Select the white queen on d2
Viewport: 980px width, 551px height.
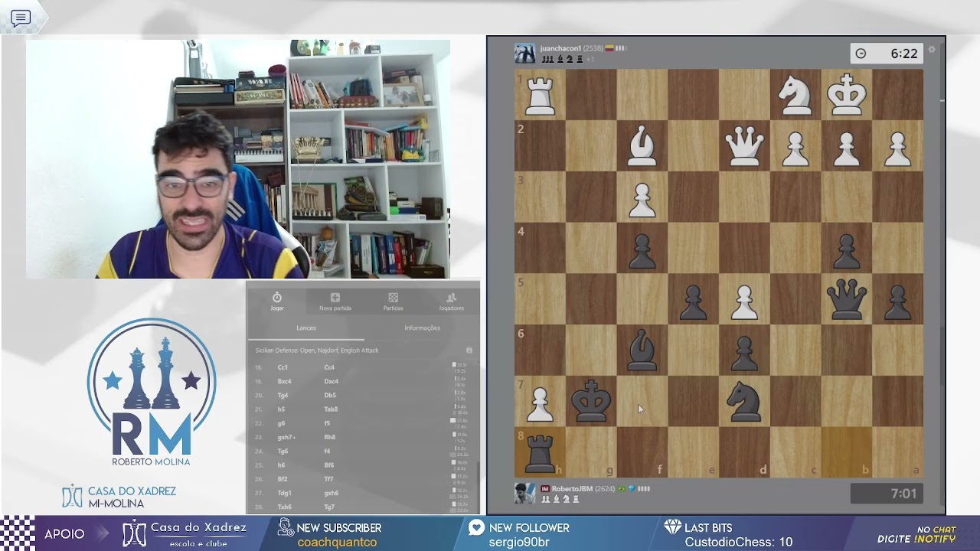click(744, 146)
